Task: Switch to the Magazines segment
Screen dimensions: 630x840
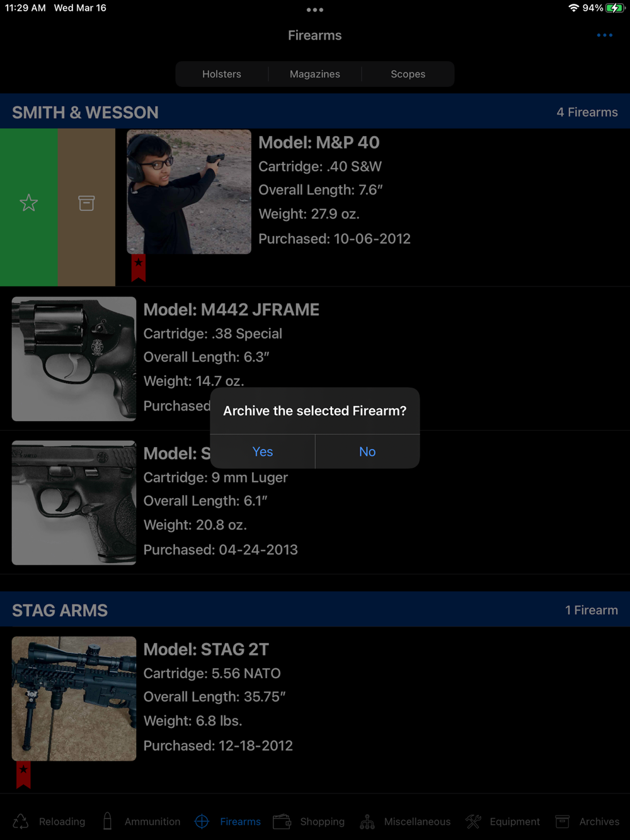Action: click(315, 74)
